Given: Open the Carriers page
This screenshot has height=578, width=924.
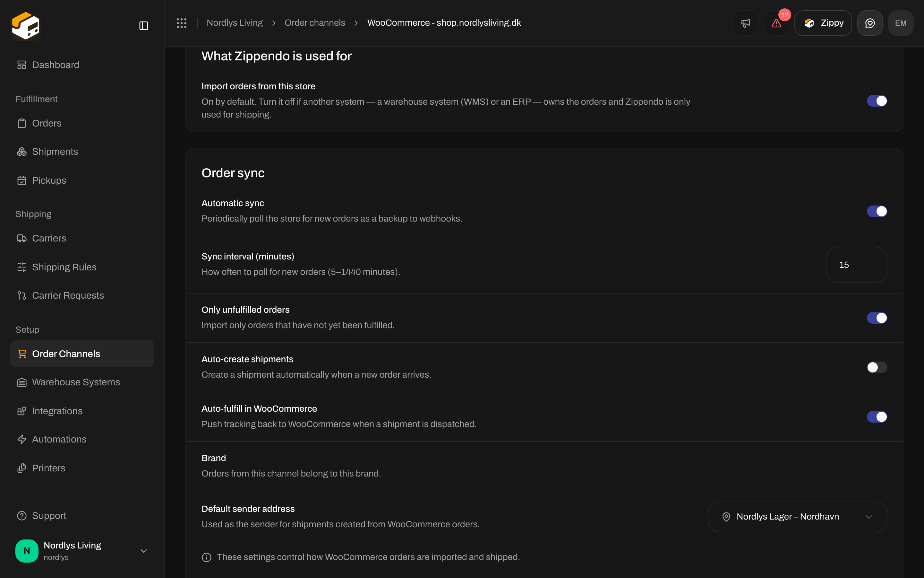Looking at the screenshot, I should coord(82,239).
